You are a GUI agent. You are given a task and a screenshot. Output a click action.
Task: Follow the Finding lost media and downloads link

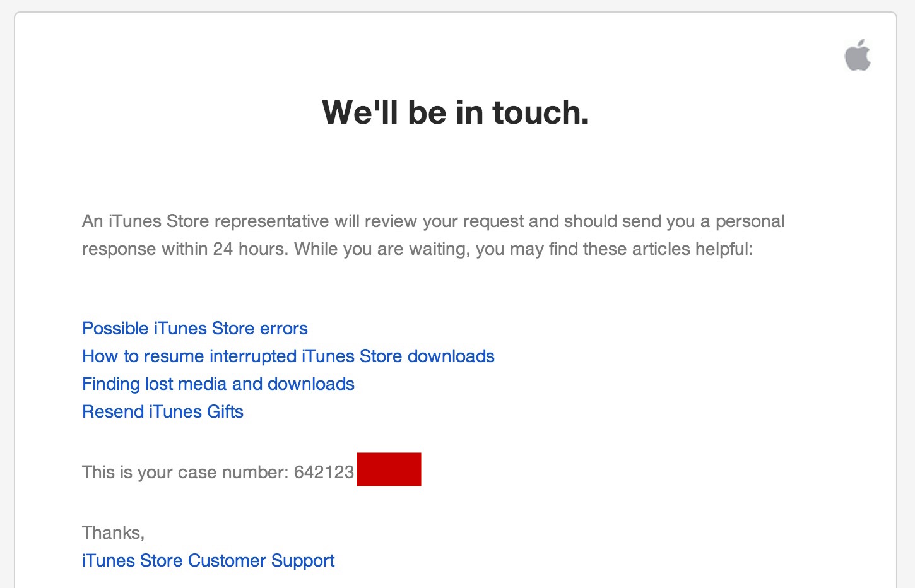218,384
